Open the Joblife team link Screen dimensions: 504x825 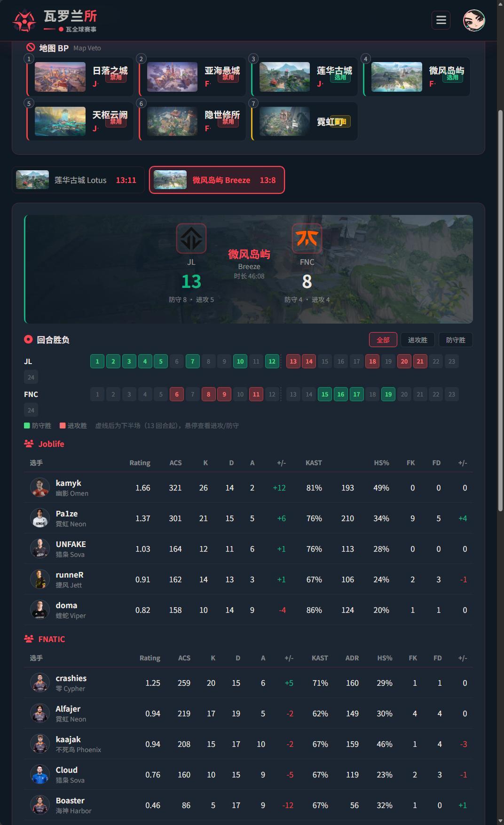(x=51, y=444)
